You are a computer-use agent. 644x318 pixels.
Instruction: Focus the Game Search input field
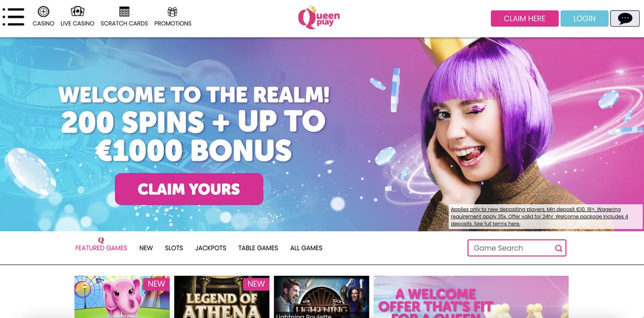coord(512,248)
